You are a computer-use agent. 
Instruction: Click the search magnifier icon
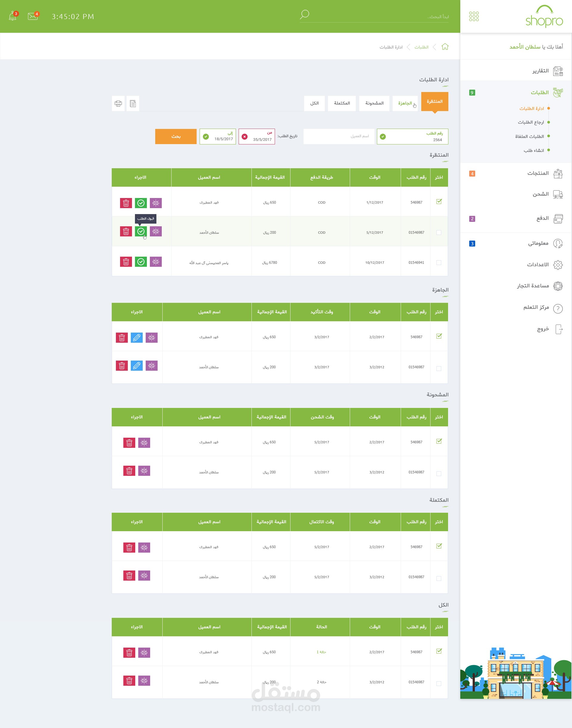pos(304,14)
